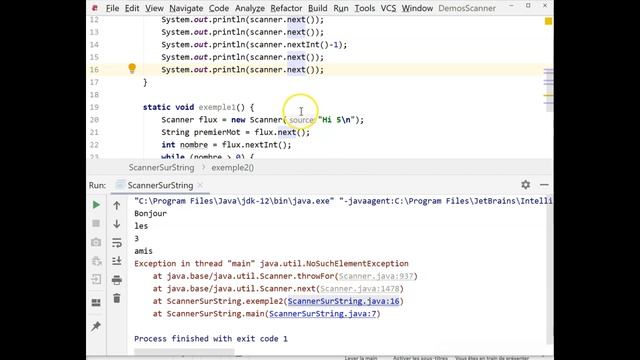Click the Exit process icon
The image size is (640, 360).
(x=96, y=279)
